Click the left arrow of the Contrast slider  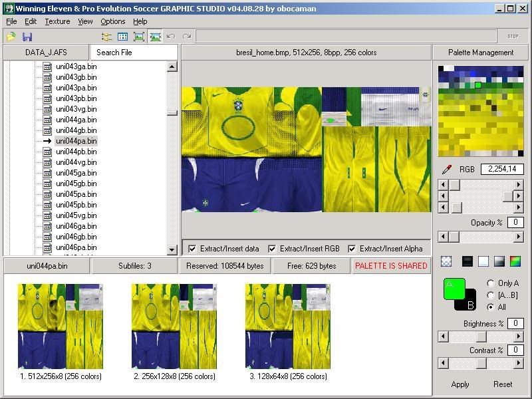443,363
